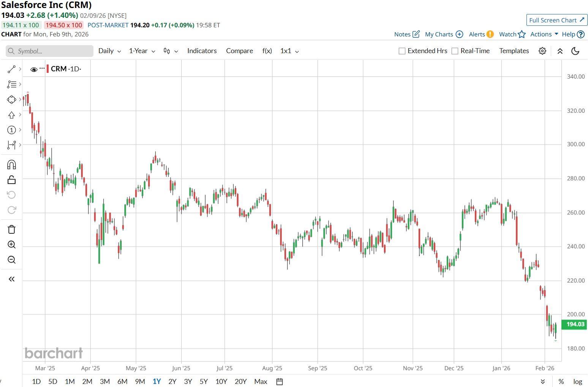
Task: Switch to dark mode moon icon
Action: point(575,51)
